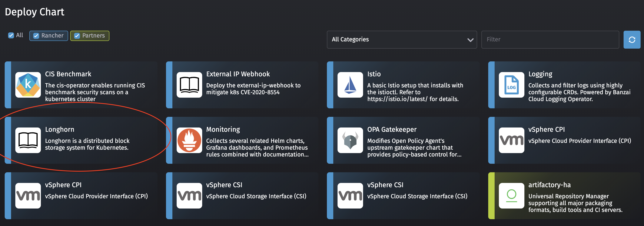Click the Monitoring Prometheus flame icon
644x226 pixels.
189,140
